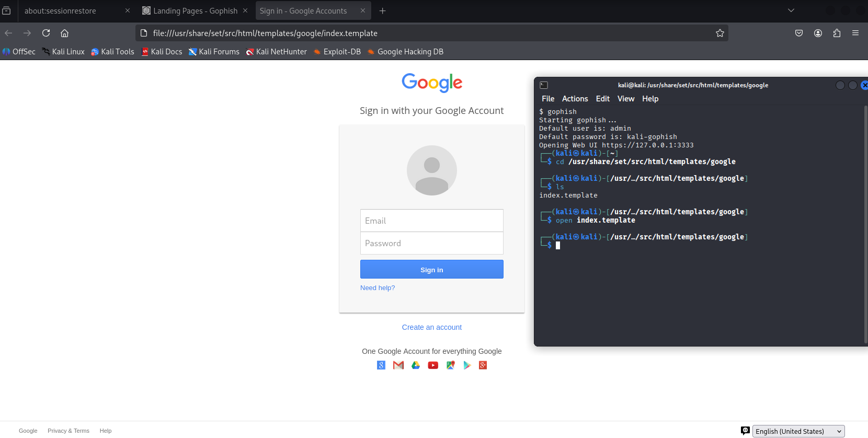Open the Kali Forums bookmark

[x=214, y=52]
